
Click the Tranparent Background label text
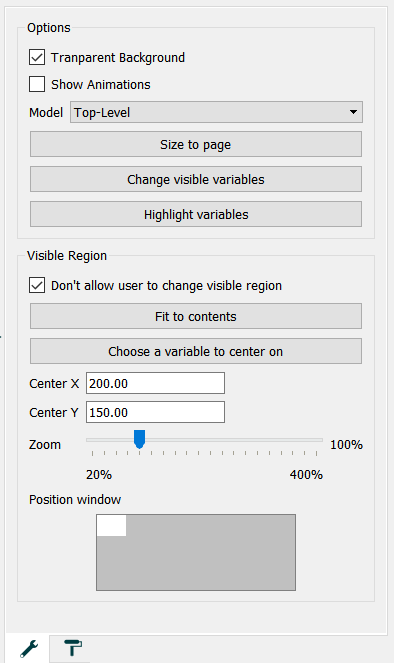tap(118, 58)
